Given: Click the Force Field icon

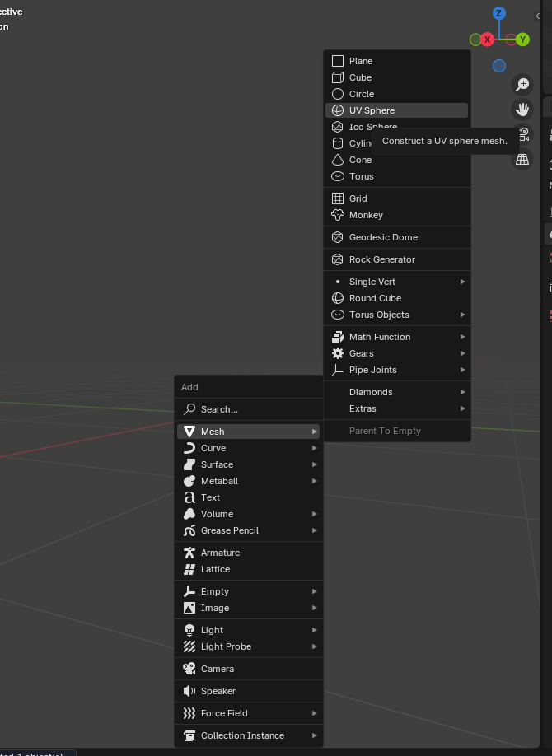Looking at the screenshot, I should (x=189, y=712).
